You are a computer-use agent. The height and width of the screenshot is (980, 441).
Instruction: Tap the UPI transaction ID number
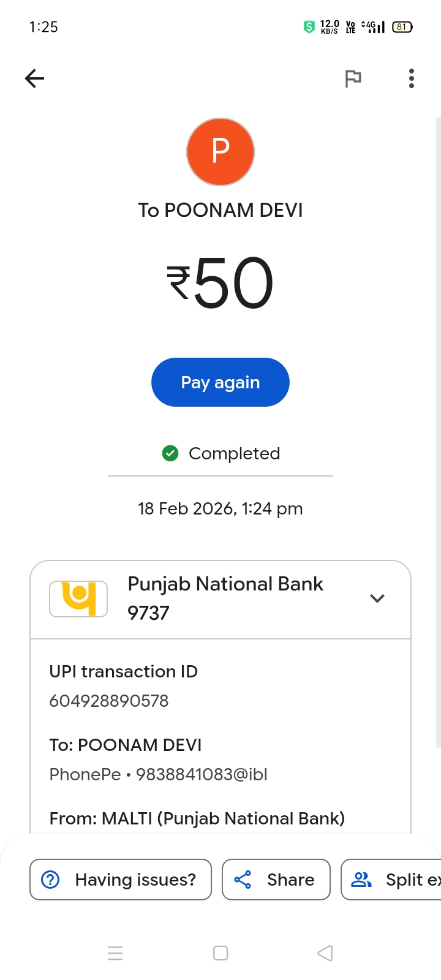109,701
